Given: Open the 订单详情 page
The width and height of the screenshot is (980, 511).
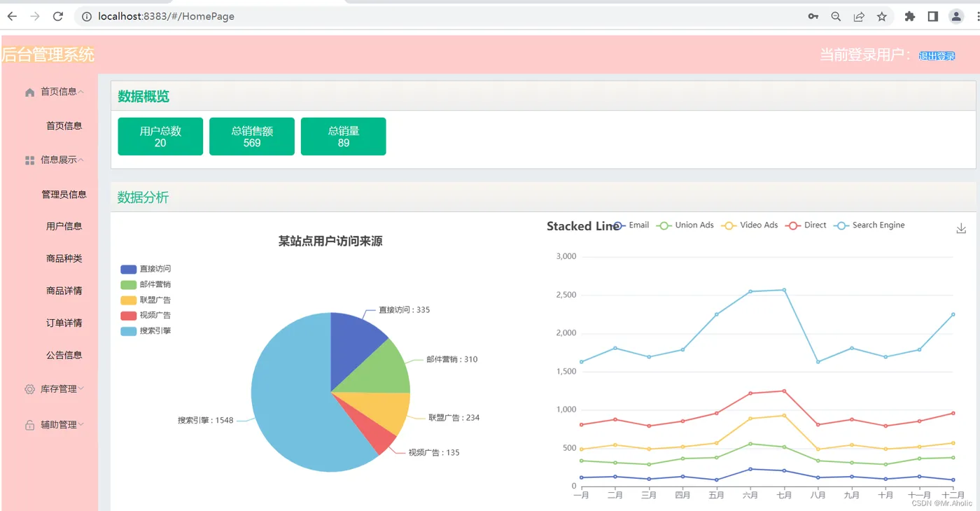Looking at the screenshot, I should pos(64,323).
